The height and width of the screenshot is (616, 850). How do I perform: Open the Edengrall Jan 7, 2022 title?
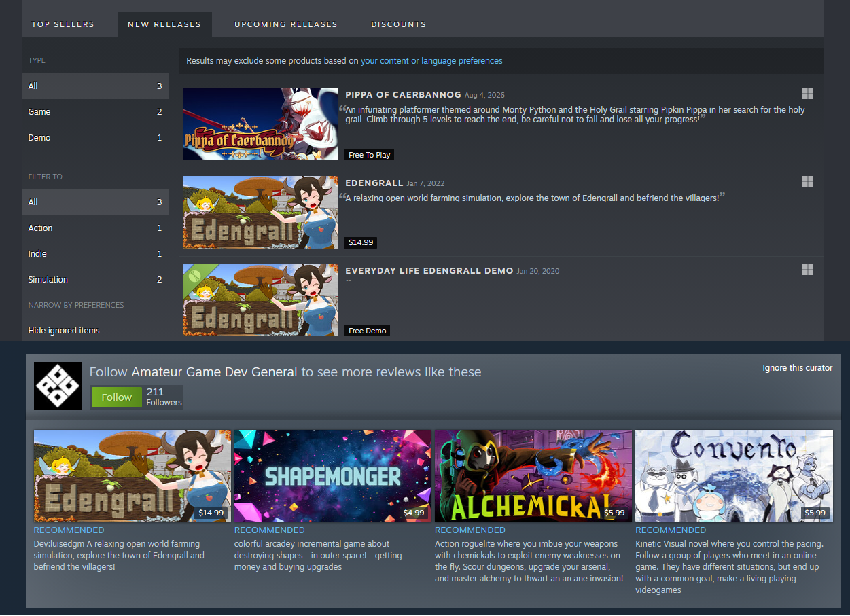coord(374,183)
